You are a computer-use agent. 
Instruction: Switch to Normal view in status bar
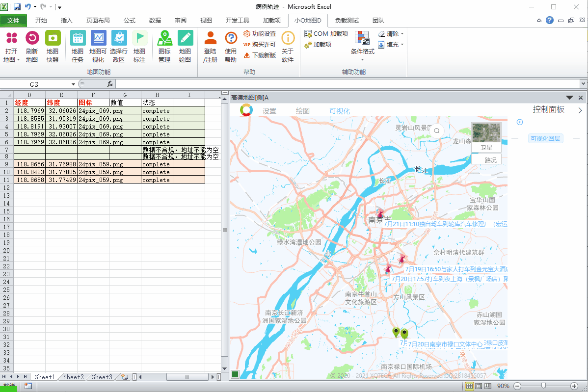[x=469, y=386]
